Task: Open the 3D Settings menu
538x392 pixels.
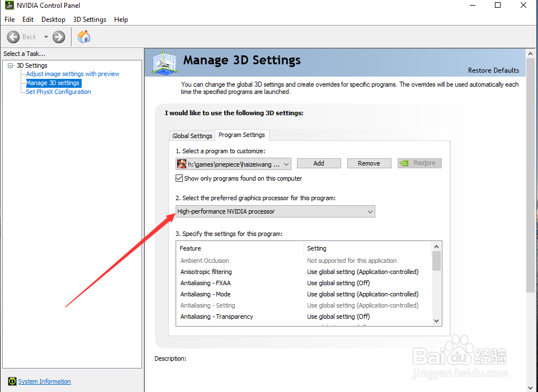Action: click(89, 20)
